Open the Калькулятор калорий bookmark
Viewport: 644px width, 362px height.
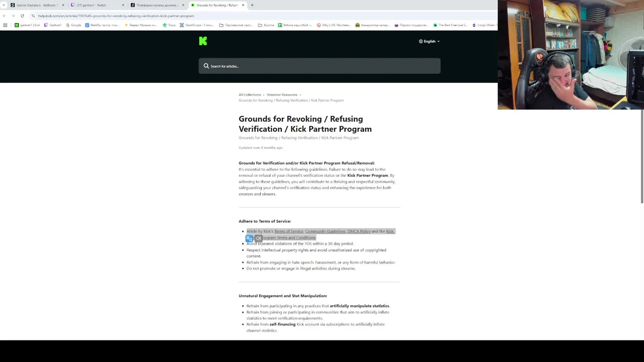[x=372, y=25]
